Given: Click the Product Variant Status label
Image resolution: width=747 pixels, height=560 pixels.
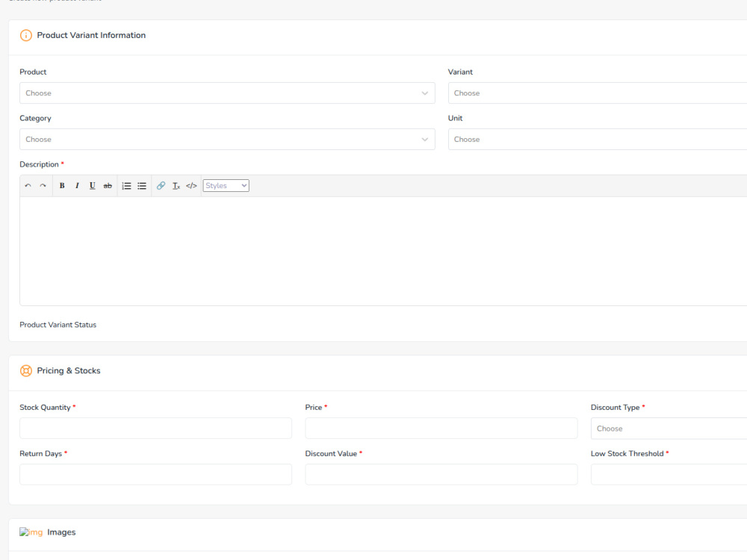Looking at the screenshot, I should 58,325.
